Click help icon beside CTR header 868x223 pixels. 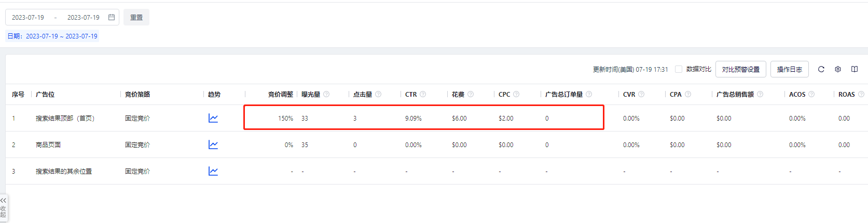pos(423,94)
